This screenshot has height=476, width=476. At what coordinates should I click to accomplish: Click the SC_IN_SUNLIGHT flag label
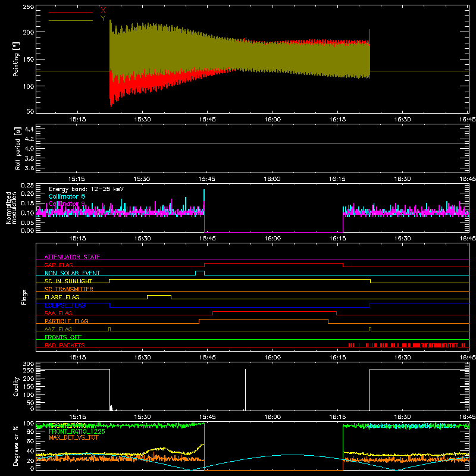[x=68, y=281]
